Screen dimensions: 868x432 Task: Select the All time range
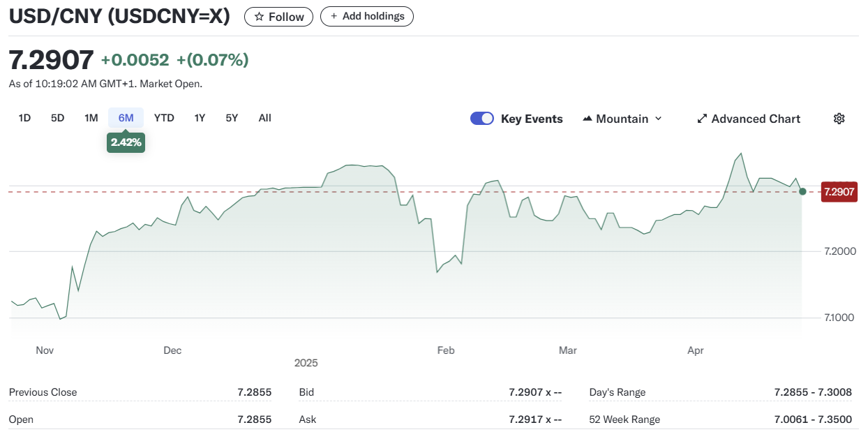point(264,118)
